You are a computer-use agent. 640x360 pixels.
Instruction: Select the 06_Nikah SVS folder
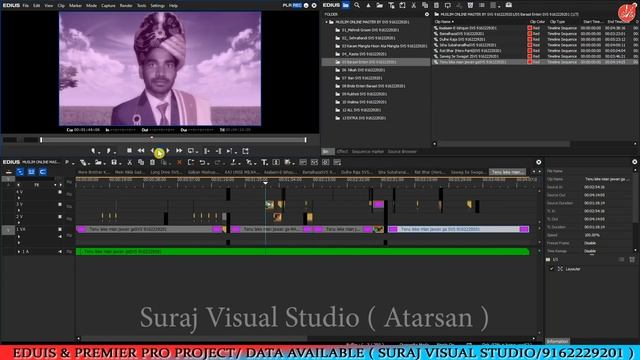362,70
